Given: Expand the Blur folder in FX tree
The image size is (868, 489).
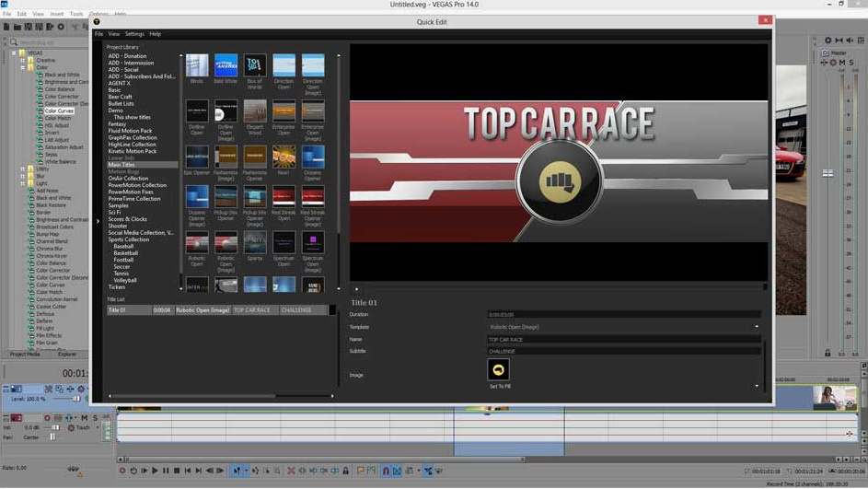Looking at the screenshot, I should click(x=23, y=176).
